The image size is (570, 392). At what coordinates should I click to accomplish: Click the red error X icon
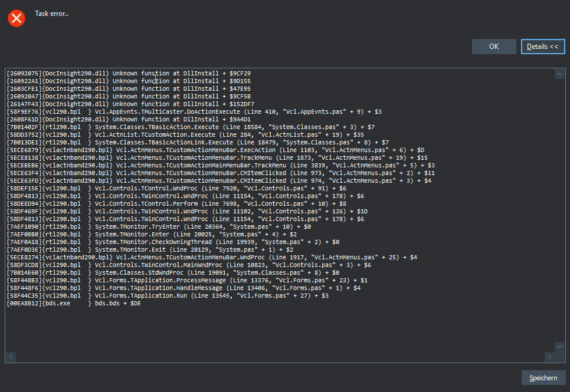pyautogui.click(x=17, y=18)
